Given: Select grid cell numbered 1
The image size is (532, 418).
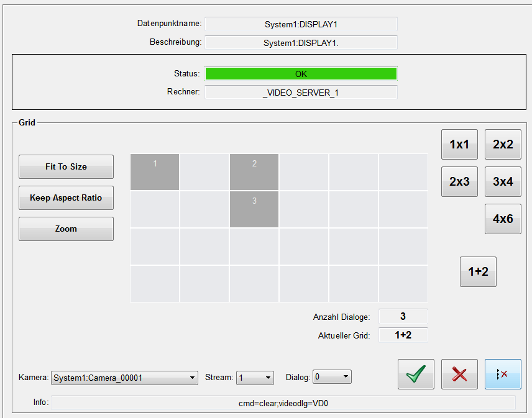Looking at the screenshot, I should [x=155, y=172].
